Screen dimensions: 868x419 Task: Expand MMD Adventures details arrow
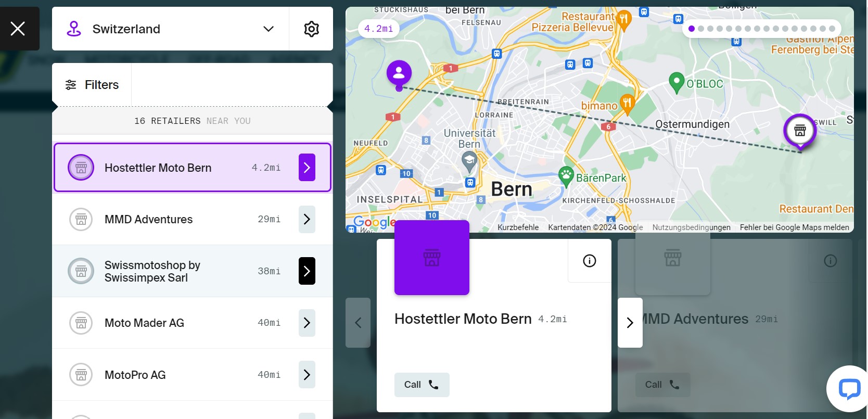[307, 219]
